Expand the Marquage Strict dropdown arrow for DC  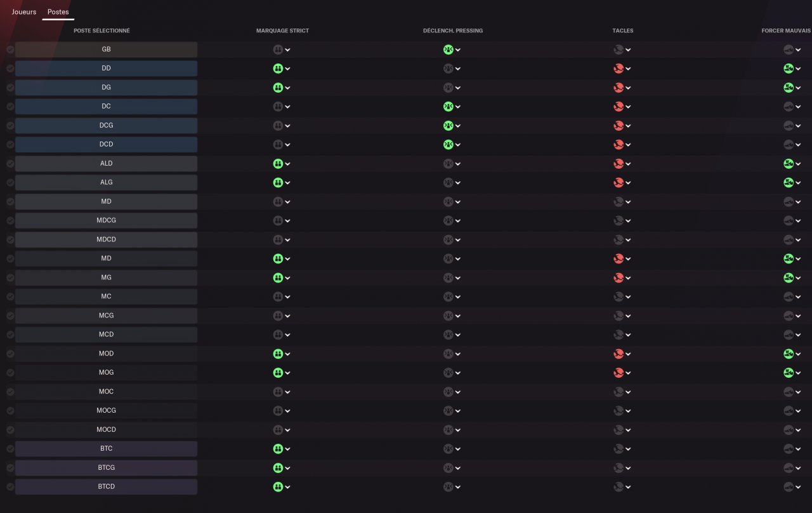[x=288, y=107]
